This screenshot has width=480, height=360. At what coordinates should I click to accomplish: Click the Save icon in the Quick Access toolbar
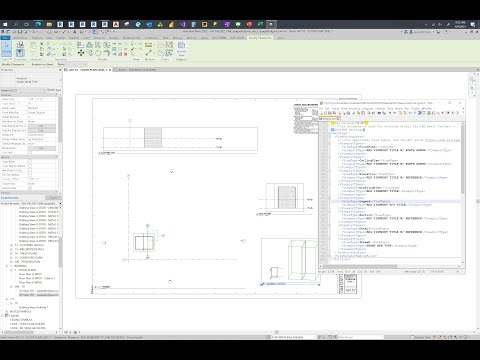[x=20, y=32]
